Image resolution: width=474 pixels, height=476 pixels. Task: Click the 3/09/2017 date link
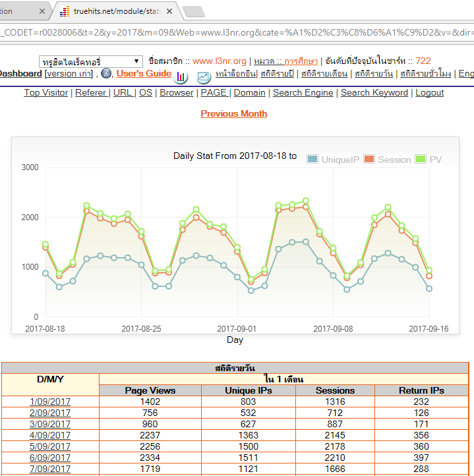tap(50, 424)
